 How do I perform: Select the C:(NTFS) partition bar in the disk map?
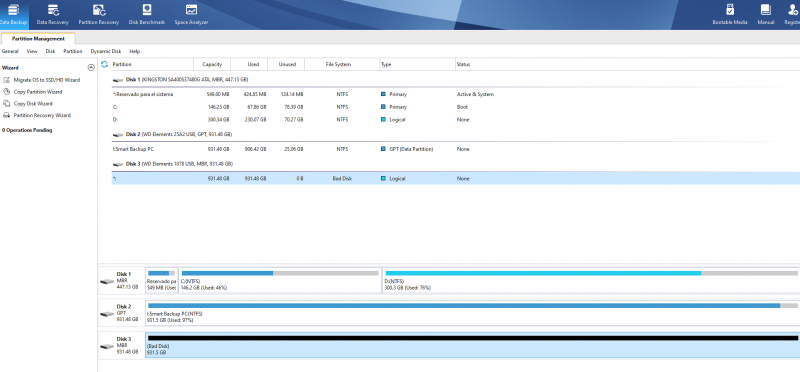click(280, 280)
